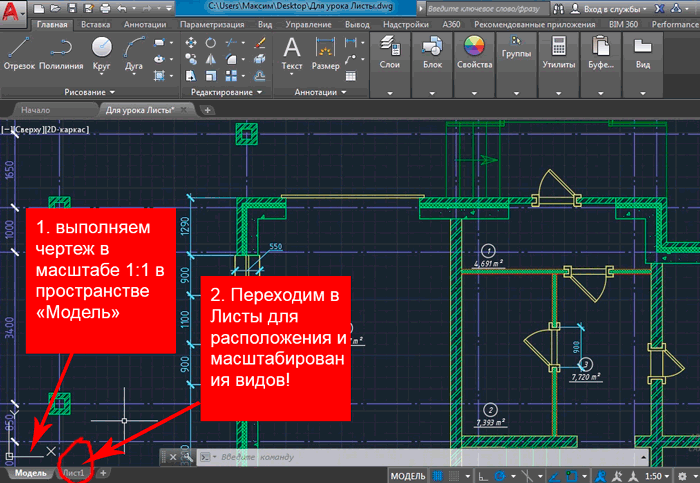Click the linear dimension icon
Screen dimensions: 700x483
point(350,43)
